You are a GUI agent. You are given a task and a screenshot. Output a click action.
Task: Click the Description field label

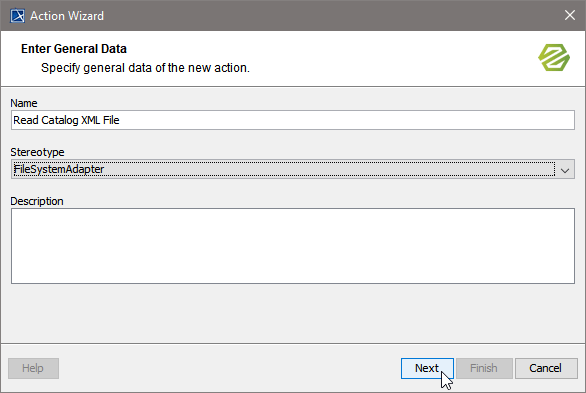[x=37, y=201]
